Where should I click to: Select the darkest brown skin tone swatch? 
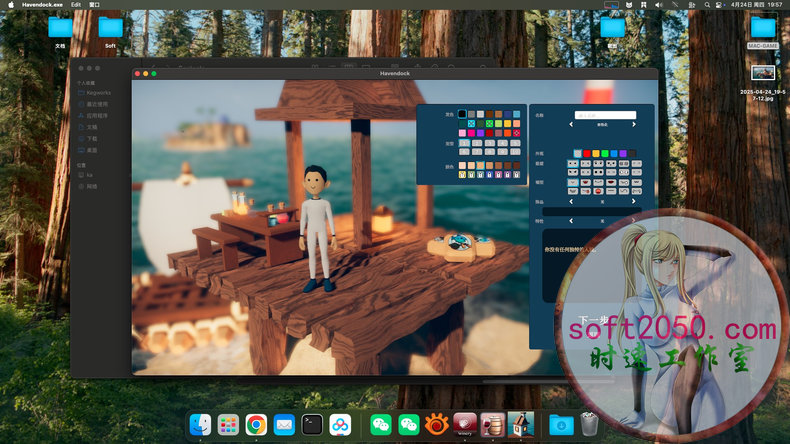516,165
